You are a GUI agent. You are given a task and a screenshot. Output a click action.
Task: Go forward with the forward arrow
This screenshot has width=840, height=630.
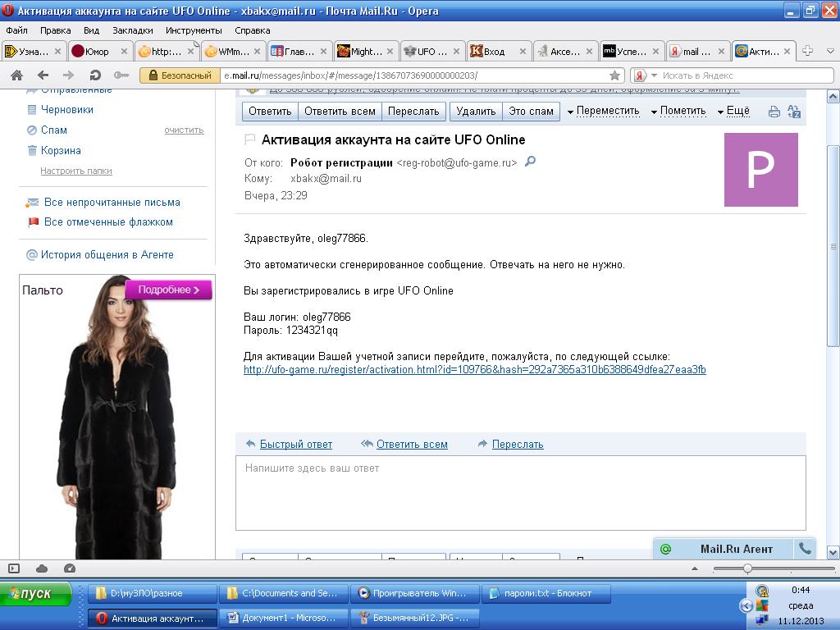coord(69,75)
